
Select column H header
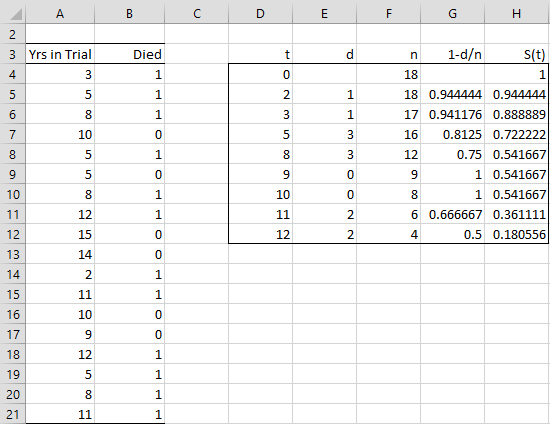click(516, 13)
